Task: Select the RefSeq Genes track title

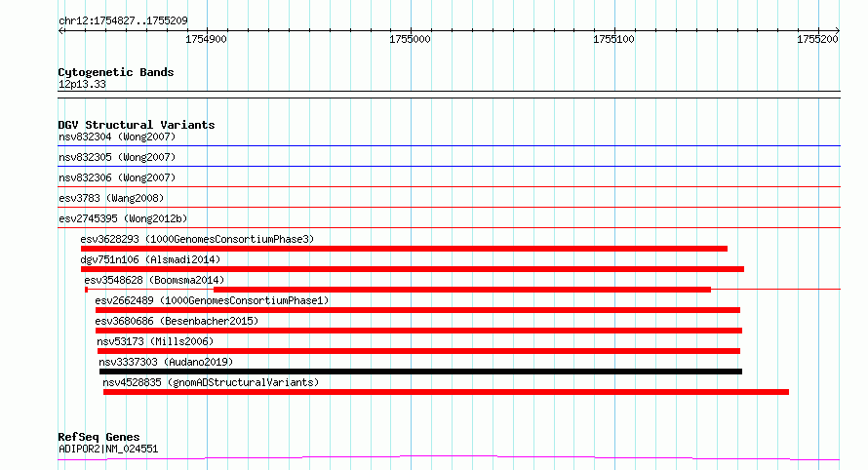Action: (99, 438)
